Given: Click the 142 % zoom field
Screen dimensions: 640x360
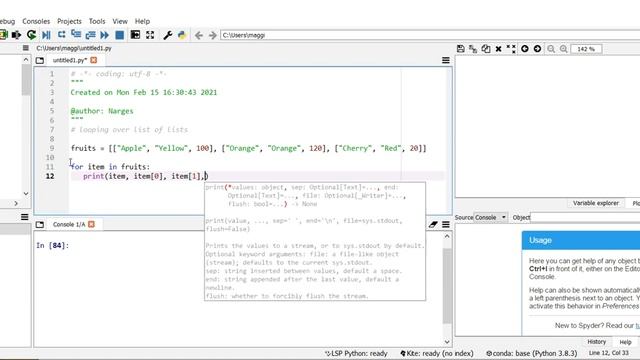Looking at the screenshot, I should coord(586,49).
